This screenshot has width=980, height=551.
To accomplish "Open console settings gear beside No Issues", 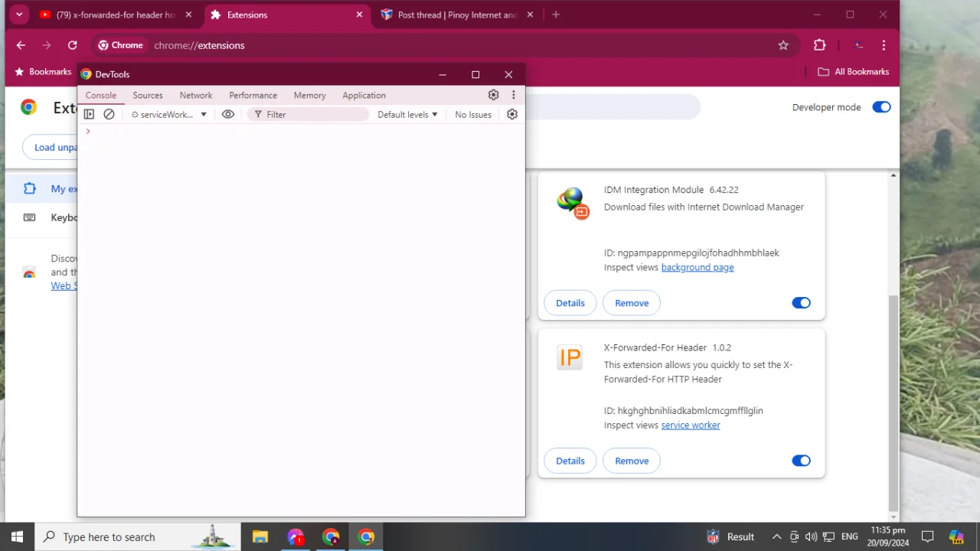I will click(x=512, y=114).
